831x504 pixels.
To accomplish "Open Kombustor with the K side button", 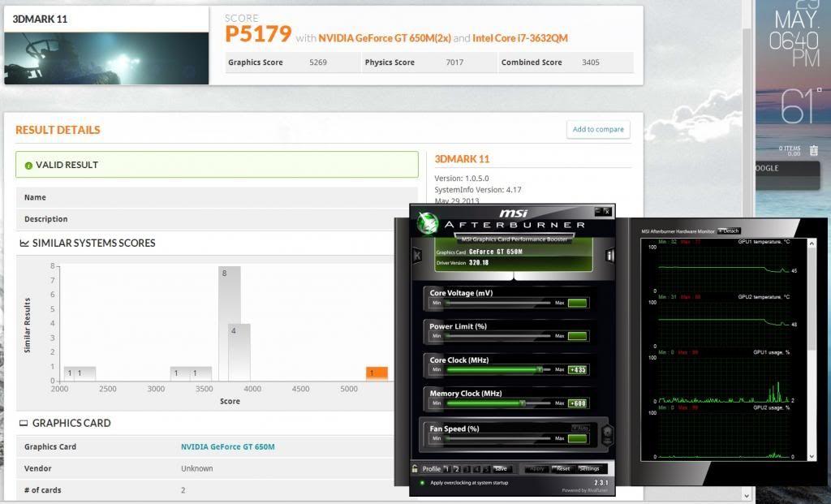I will click(x=417, y=256).
